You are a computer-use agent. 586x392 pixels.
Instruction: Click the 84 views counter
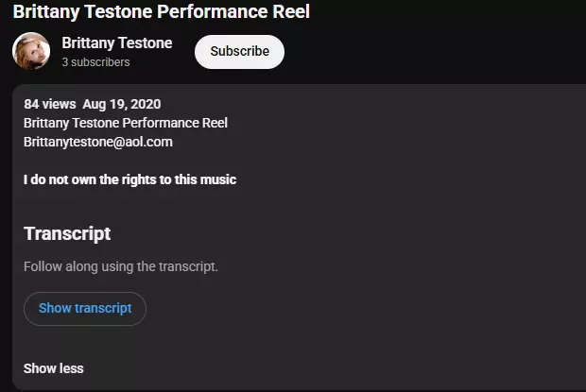pos(50,104)
